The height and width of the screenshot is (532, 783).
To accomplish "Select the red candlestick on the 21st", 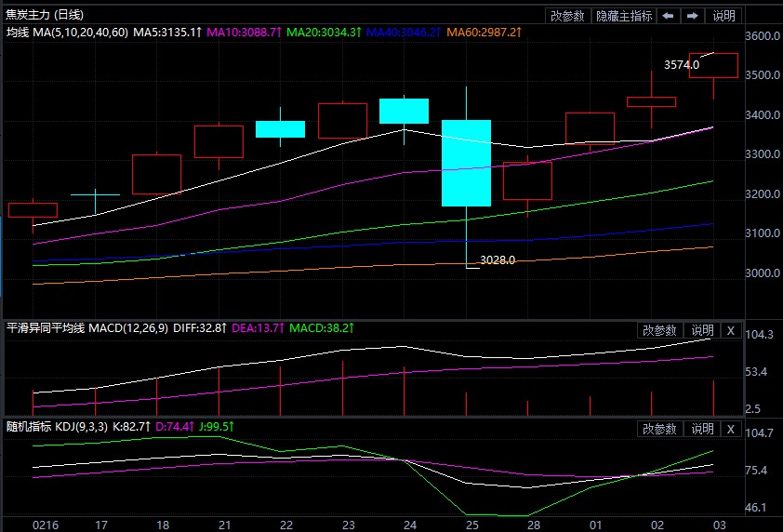I will click(x=219, y=141).
